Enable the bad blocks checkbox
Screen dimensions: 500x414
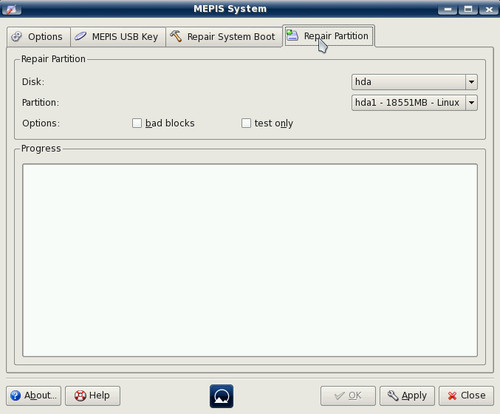[x=137, y=123]
